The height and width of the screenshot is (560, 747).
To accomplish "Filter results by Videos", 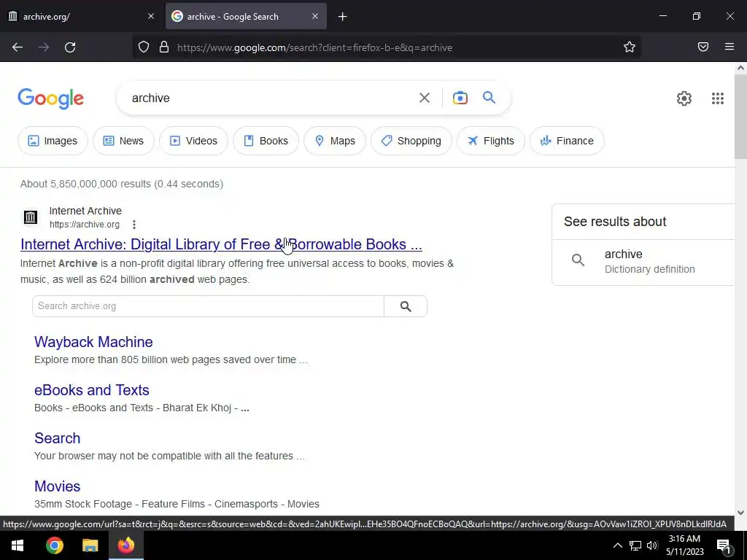I will (x=193, y=141).
